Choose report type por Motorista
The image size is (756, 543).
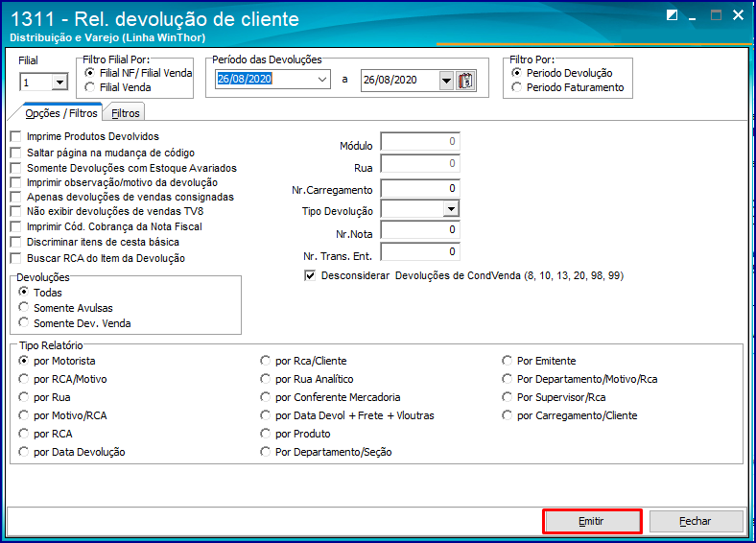23,361
